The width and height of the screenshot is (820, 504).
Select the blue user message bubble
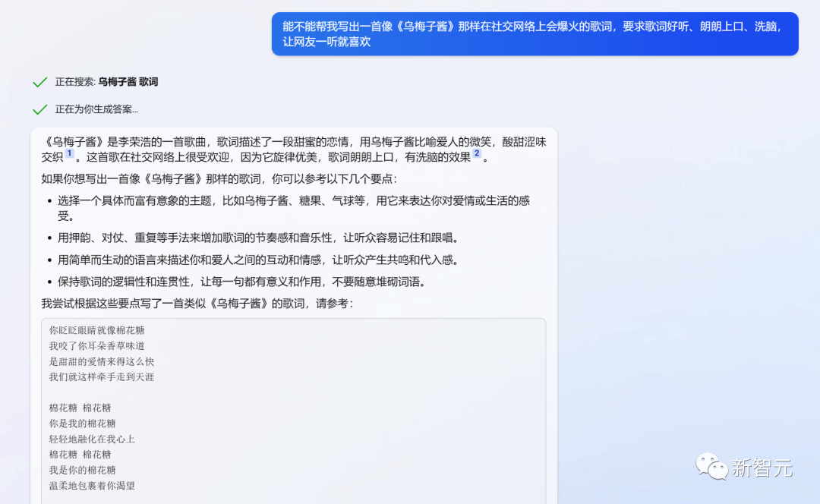535,34
